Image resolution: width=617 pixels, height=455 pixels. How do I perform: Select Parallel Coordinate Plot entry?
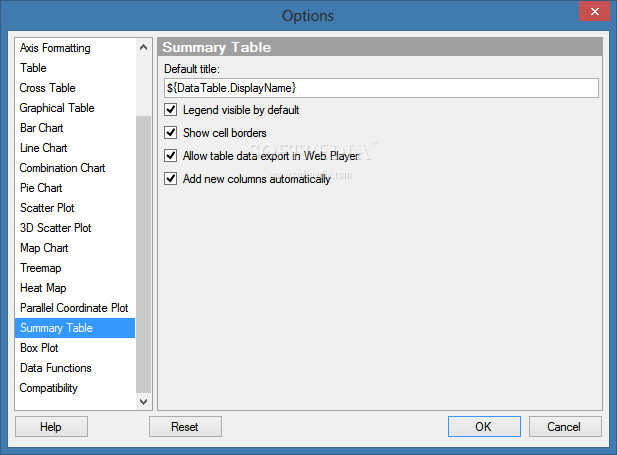(75, 308)
